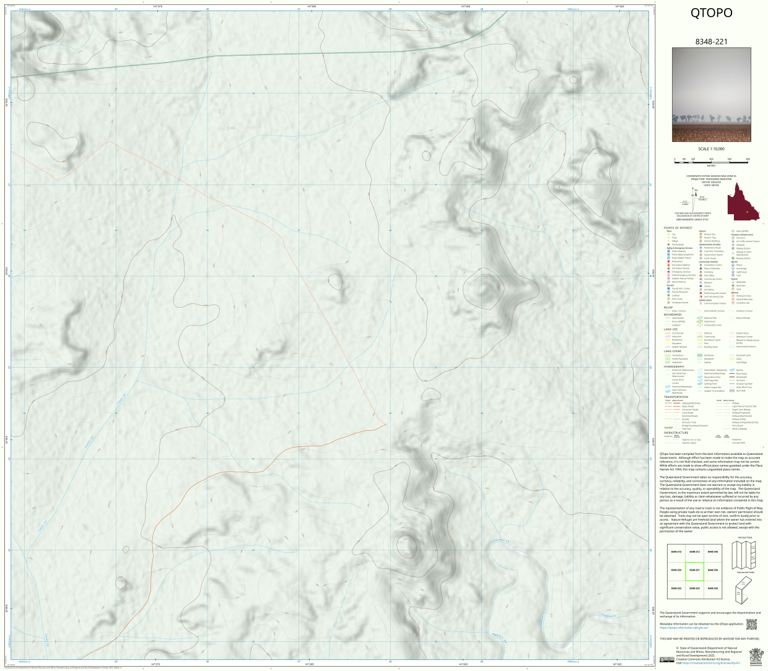
Task: Select the green highlighted cell in index grid
Action: click(x=694, y=571)
